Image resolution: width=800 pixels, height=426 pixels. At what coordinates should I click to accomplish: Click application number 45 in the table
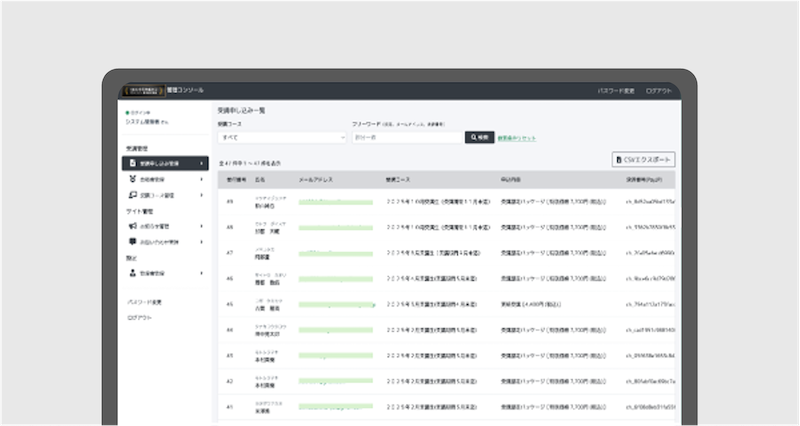[230, 304]
